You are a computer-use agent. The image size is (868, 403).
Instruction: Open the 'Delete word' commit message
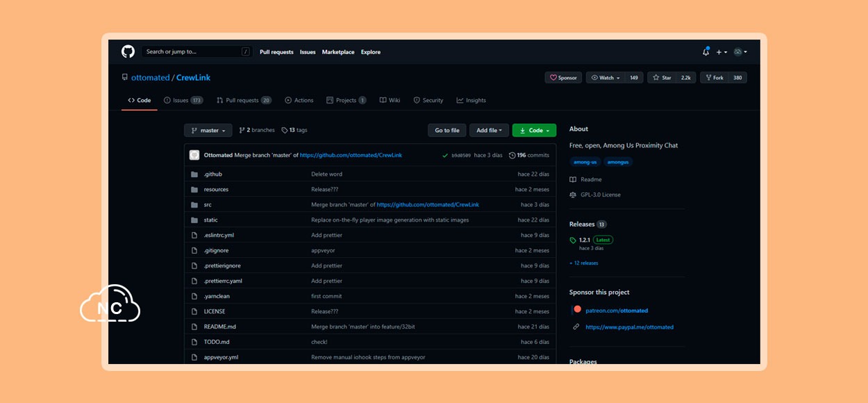click(x=326, y=174)
